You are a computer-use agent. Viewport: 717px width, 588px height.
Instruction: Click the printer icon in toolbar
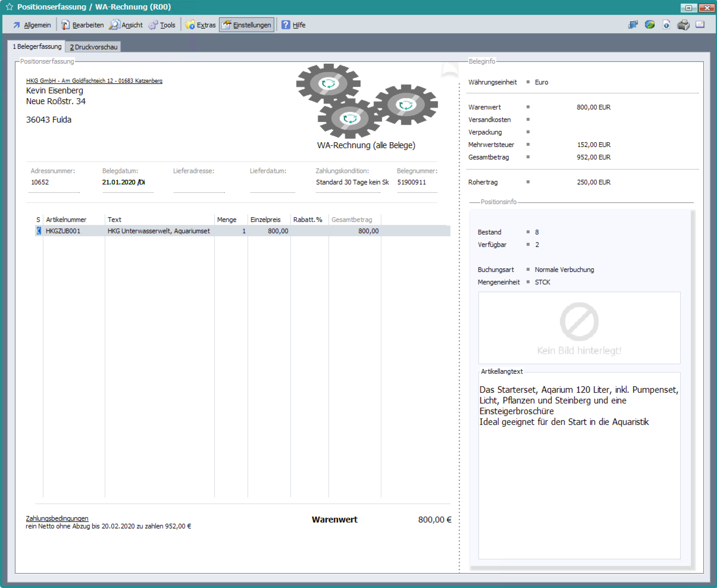[x=683, y=25]
